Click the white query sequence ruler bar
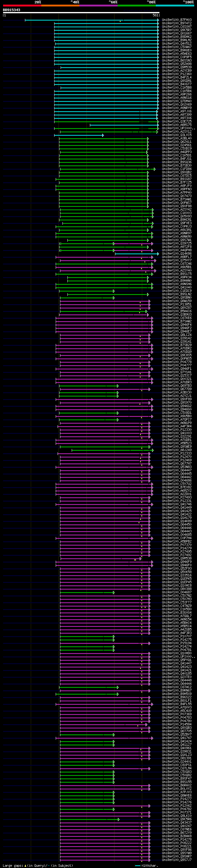 tap(81, 12)
